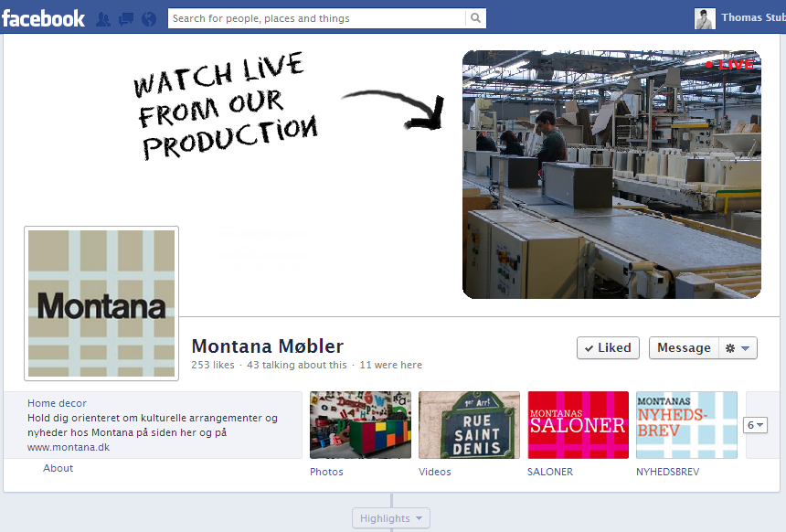The image size is (786, 532).
Task: Click the Photos label
Action: tap(326, 472)
